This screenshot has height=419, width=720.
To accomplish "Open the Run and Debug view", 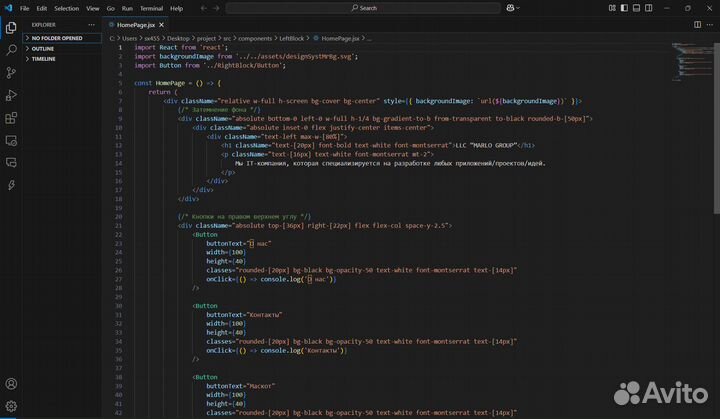I will click(x=11, y=95).
